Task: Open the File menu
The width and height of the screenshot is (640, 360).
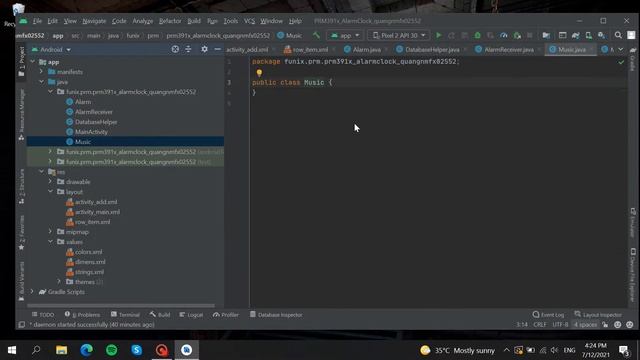Action: (37, 21)
